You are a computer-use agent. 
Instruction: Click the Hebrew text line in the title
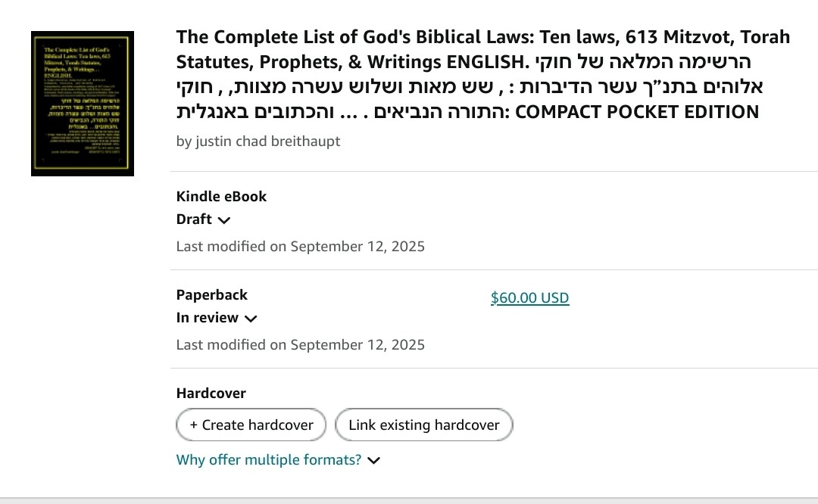[470, 87]
